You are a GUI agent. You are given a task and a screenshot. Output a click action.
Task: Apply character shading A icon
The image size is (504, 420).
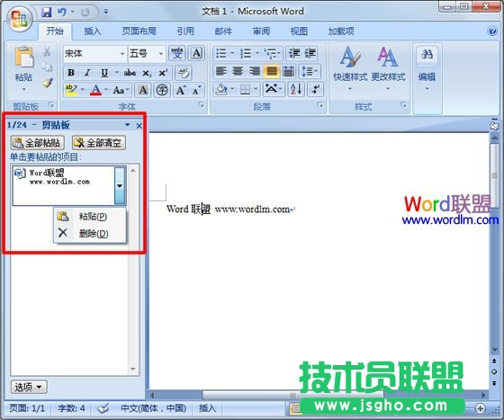[143, 90]
